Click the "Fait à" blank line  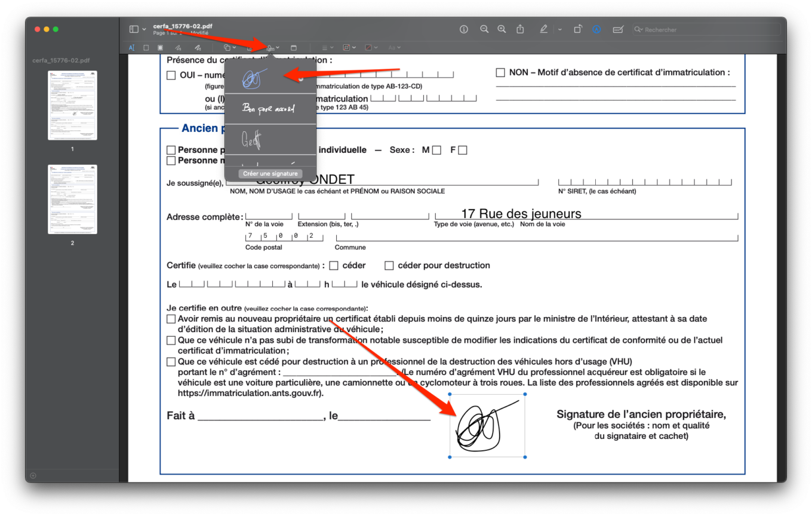pos(260,417)
